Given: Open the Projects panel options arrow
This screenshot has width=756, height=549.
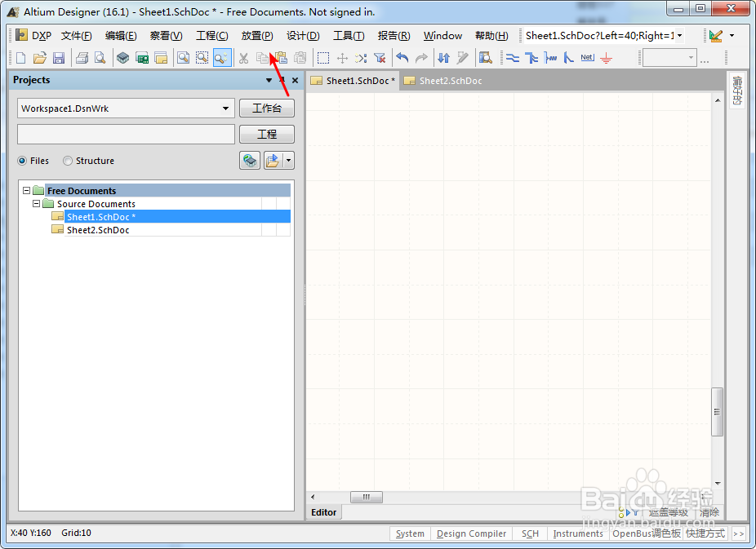Looking at the screenshot, I should (x=269, y=81).
